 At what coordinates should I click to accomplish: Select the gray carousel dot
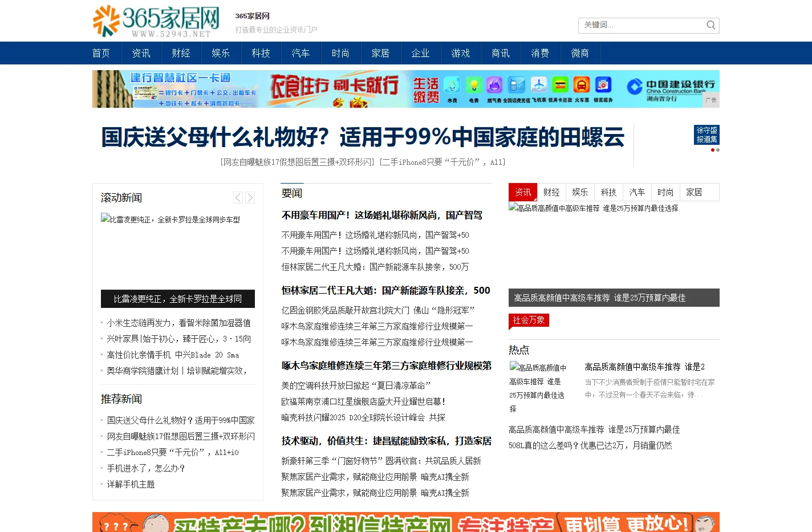point(718,150)
